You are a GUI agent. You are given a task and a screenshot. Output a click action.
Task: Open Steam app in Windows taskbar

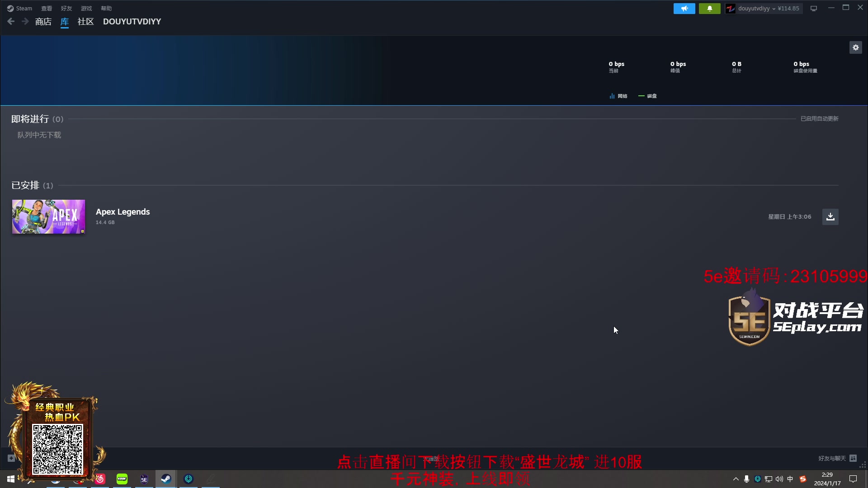166,479
